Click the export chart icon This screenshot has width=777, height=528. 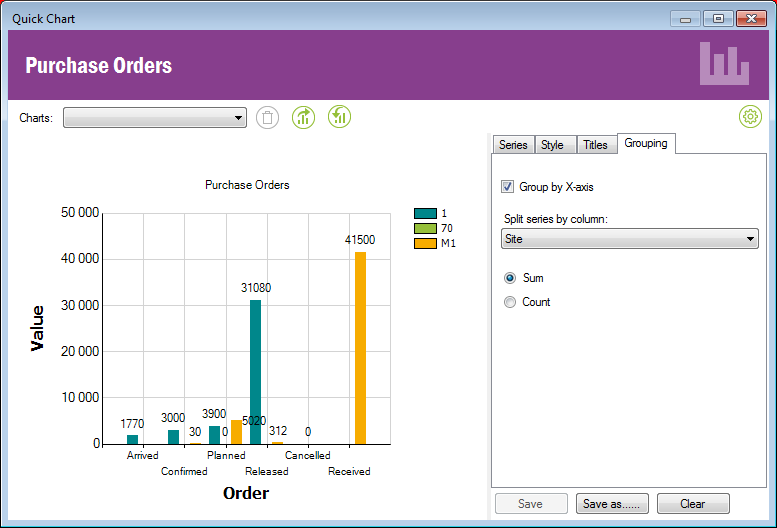tap(303, 118)
